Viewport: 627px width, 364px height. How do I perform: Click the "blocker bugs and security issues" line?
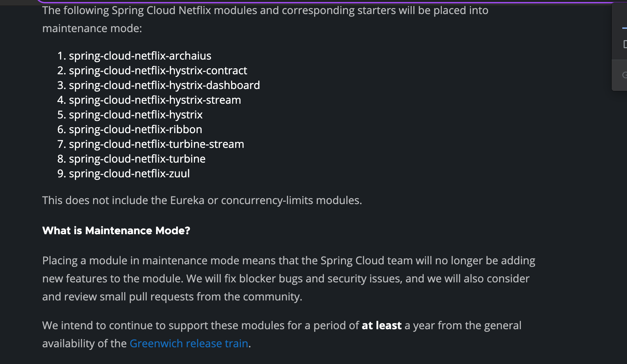[x=286, y=279]
